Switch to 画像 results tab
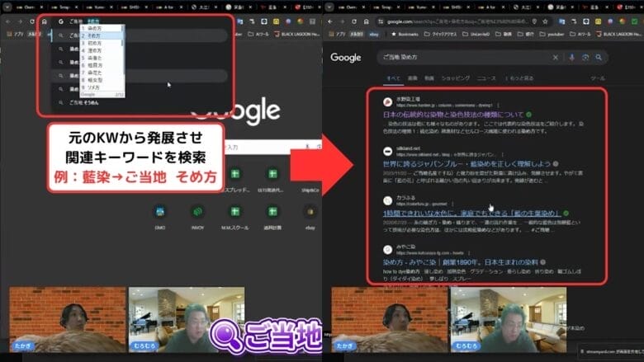The height and width of the screenshot is (362, 644). tap(412, 78)
